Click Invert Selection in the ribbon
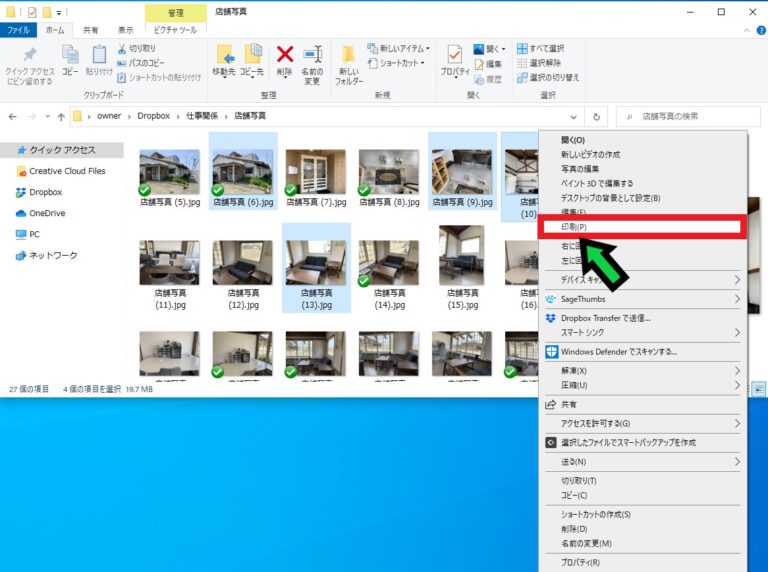Screen dimensions: 768x572 [548, 77]
